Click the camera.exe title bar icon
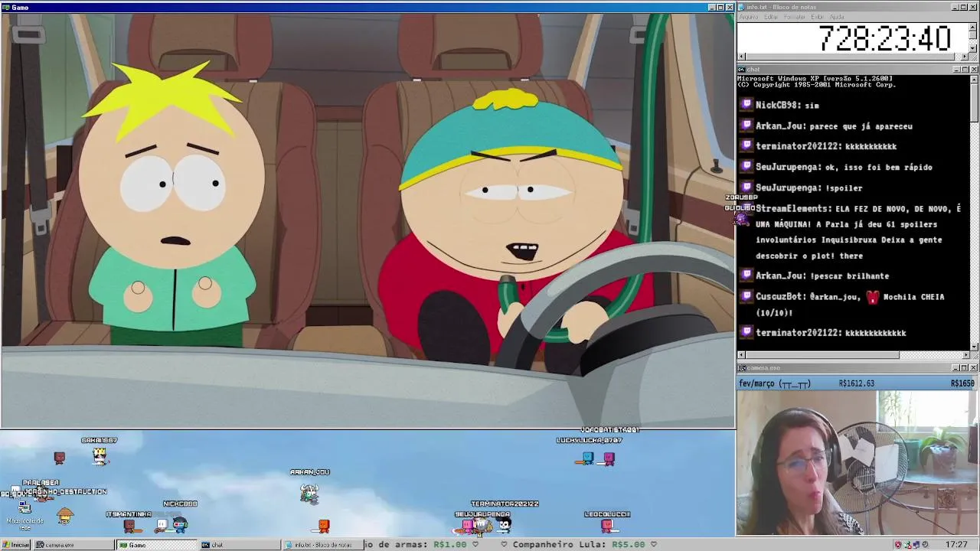The height and width of the screenshot is (551, 980). pos(741,368)
